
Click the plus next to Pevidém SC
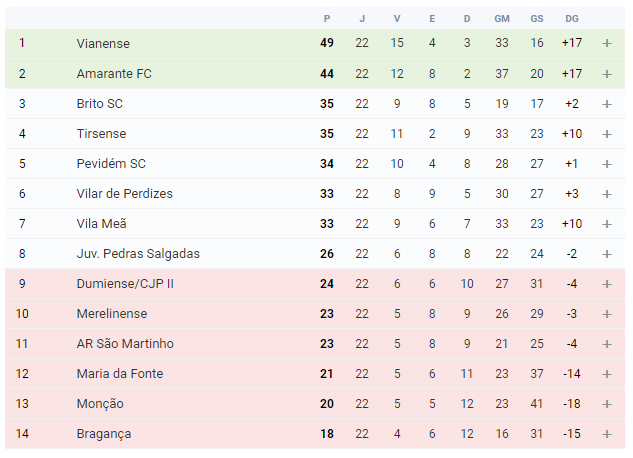pyautogui.click(x=607, y=164)
